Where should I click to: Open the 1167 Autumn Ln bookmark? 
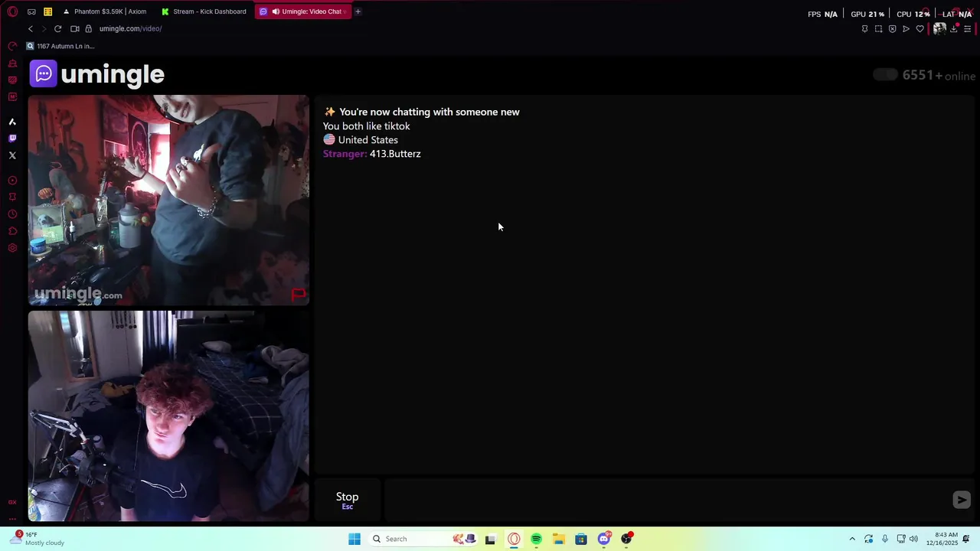60,46
